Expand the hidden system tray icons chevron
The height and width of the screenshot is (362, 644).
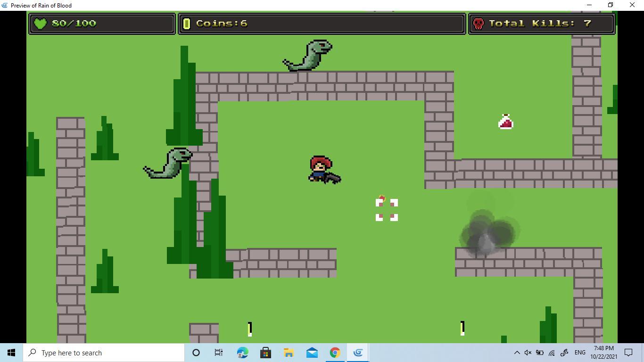pyautogui.click(x=517, y=353)
